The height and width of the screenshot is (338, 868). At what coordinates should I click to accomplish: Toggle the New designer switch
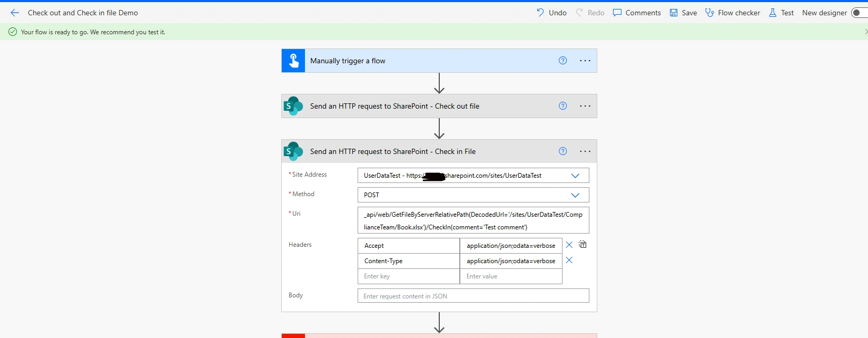(x=860, y=13)
